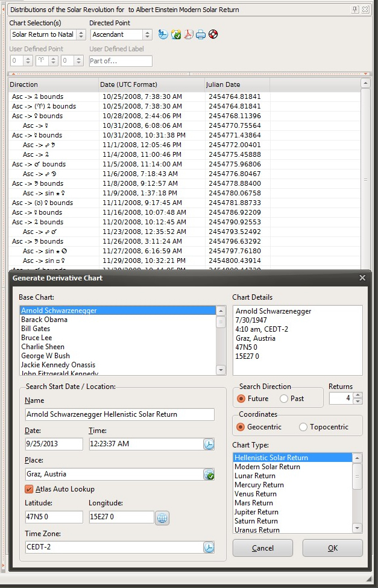Select Julian Date 2454786.92209 row

[184, 213]
